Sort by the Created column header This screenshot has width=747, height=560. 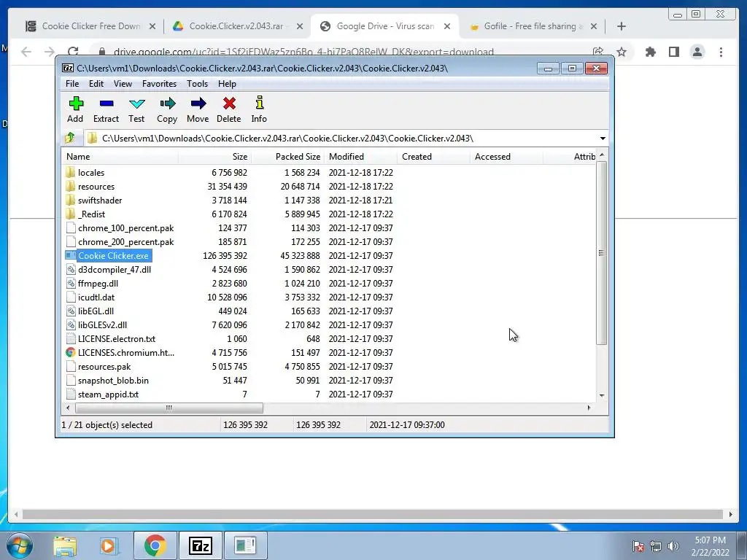click(433, 157)
